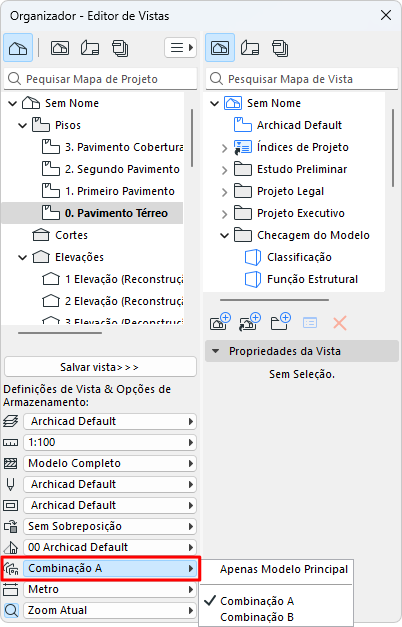Expand Estudo Preliminar folder
The image size is (402, 627).
[224, 170]
